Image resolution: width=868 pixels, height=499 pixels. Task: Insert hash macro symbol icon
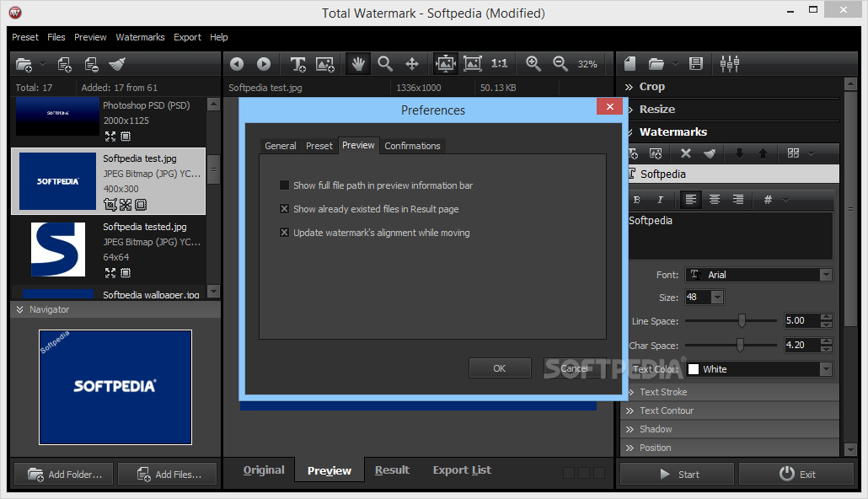[x=768, y=200]
